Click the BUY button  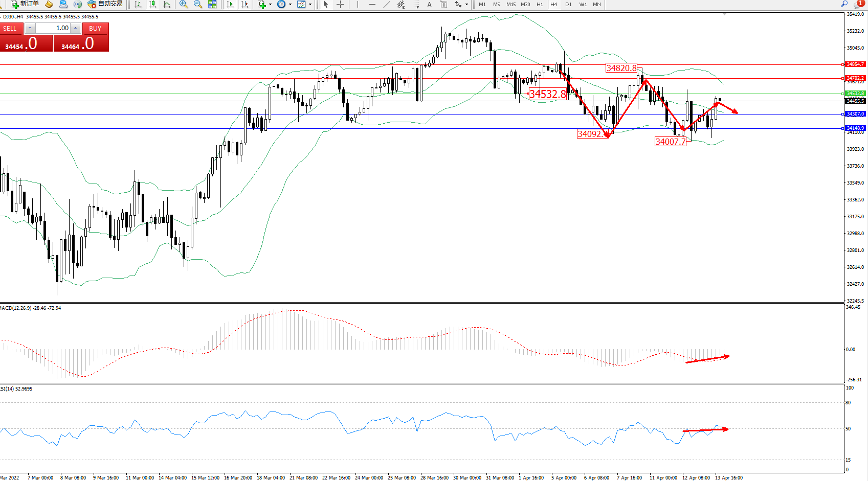tap(95, 29)
